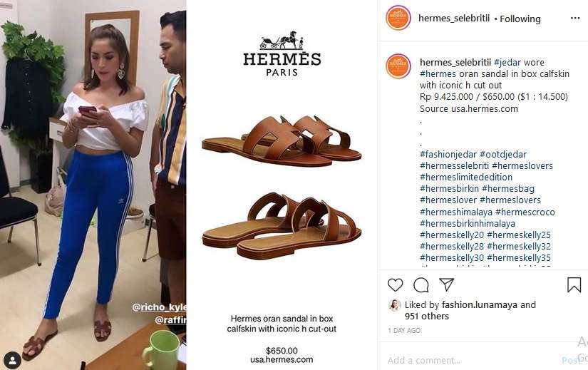Viewport: 588px width, 370px height.
Task: Open the hermes_selebritii username in the header
Action: 454,19
